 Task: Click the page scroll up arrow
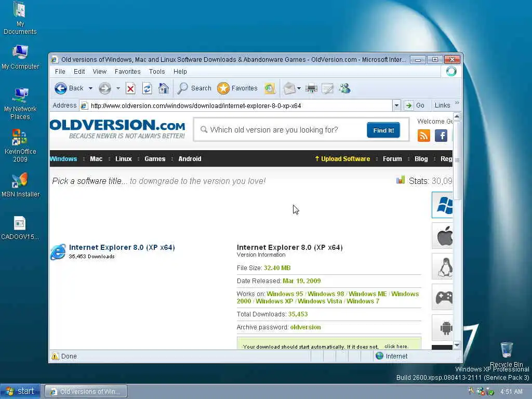(457, 116)
